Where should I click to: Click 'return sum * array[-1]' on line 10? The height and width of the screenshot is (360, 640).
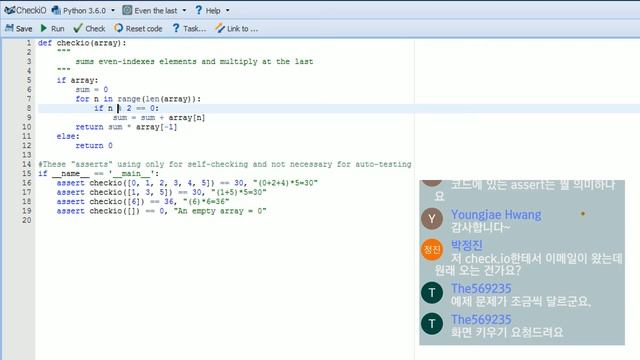(126, 127)
